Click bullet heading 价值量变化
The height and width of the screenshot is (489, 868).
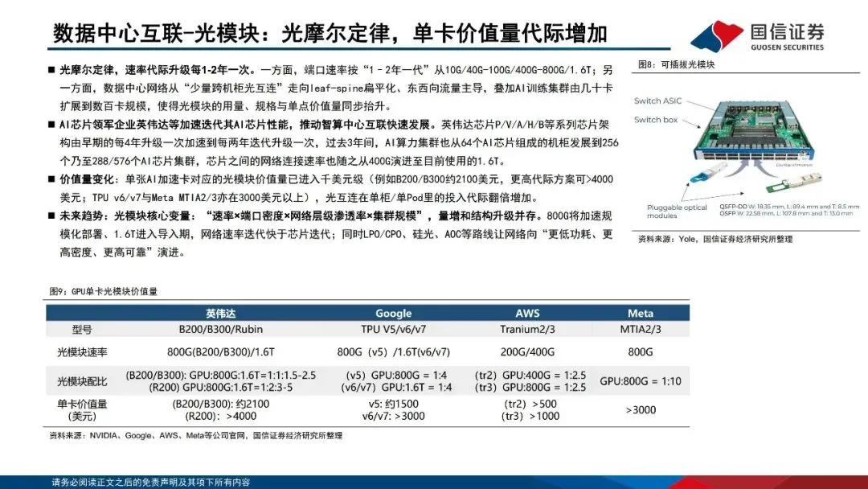point(89,179)
